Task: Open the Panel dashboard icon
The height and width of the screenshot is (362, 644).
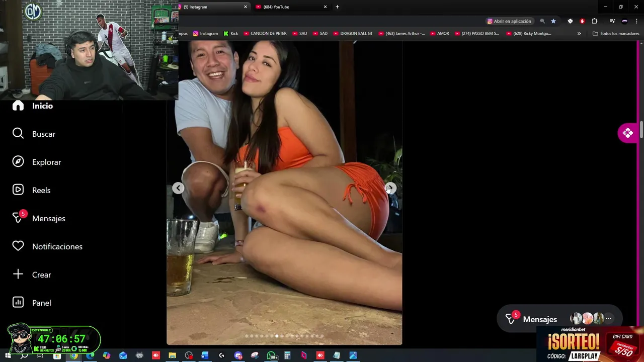Action: [18, 303]
